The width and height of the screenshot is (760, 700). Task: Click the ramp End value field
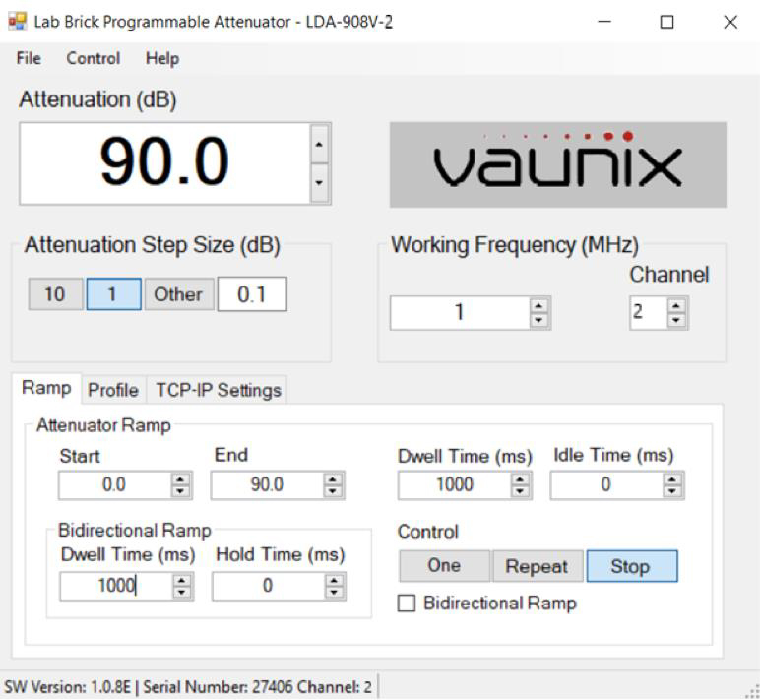pyautogui.click(x=267, y=484)
